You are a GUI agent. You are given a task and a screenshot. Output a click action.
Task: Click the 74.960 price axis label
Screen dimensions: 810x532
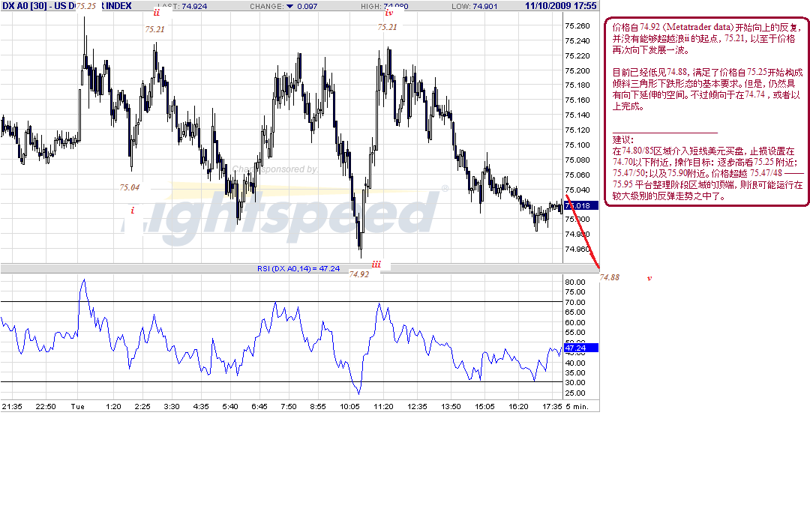click(x=577, y=250)
